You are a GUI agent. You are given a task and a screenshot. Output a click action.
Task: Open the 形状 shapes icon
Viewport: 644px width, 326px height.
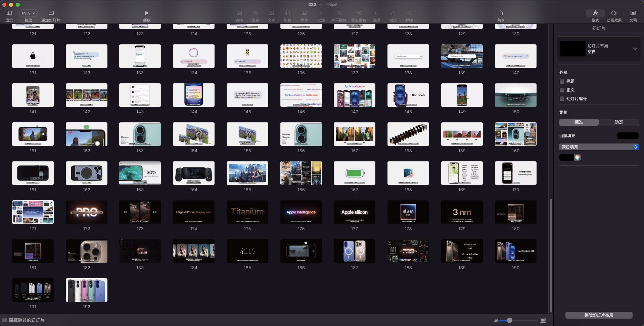[x=287, y=13]
